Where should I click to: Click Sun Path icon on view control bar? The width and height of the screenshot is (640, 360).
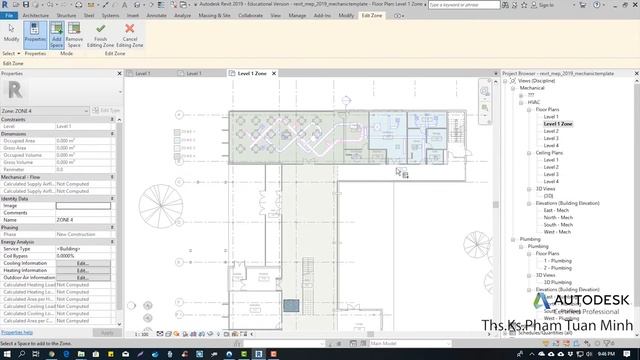pos(176,334)
